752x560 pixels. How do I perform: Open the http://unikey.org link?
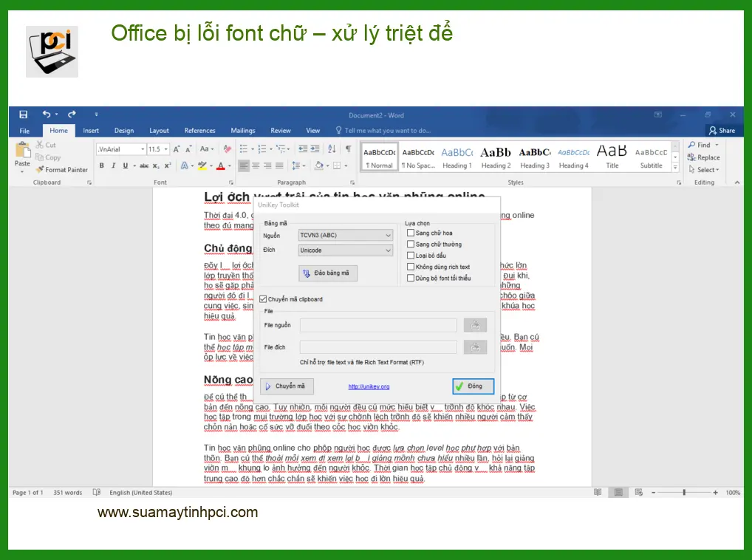[369, 386]
